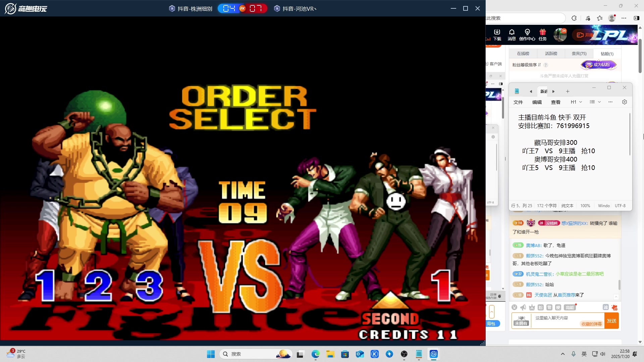This screenshot has height=362, width=644.
Task: Click the 下载 download icon on Douyu
Action: point(497,35)
